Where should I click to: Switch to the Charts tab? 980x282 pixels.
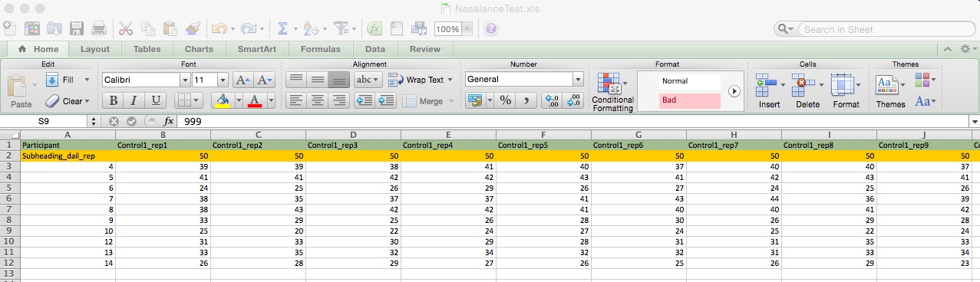pyautogui.click(x=199, y=49)
